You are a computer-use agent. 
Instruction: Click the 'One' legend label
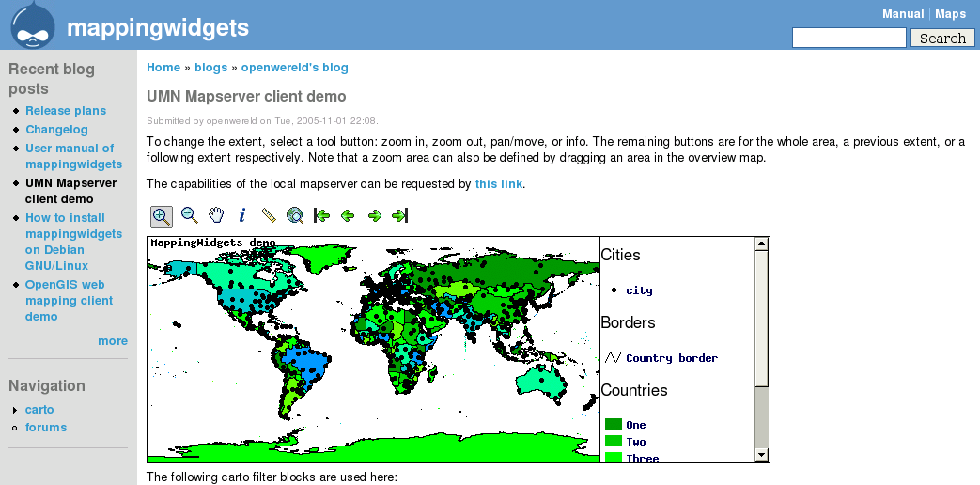click(635, 425)
